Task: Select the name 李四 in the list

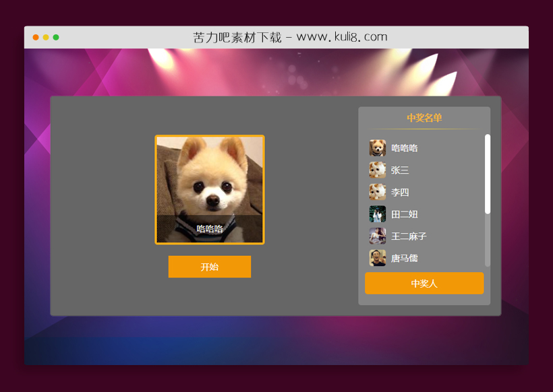Action: [400, 193]
